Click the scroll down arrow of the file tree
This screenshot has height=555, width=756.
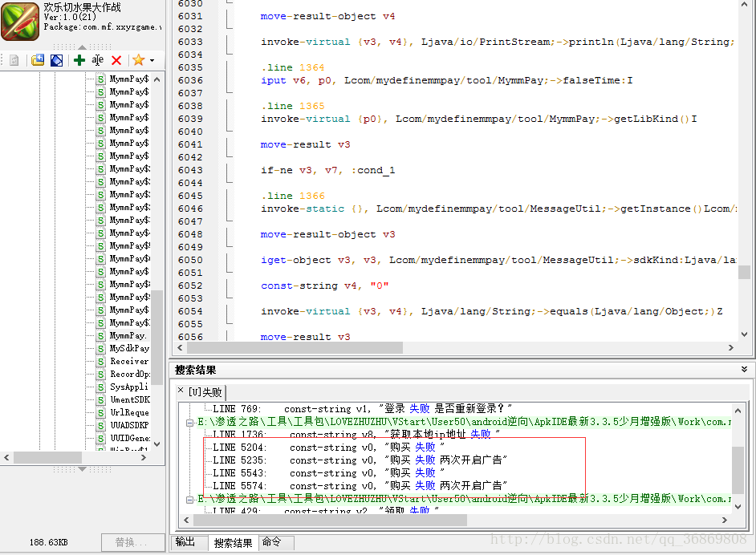pyautogui.click(x=156, y=444)
